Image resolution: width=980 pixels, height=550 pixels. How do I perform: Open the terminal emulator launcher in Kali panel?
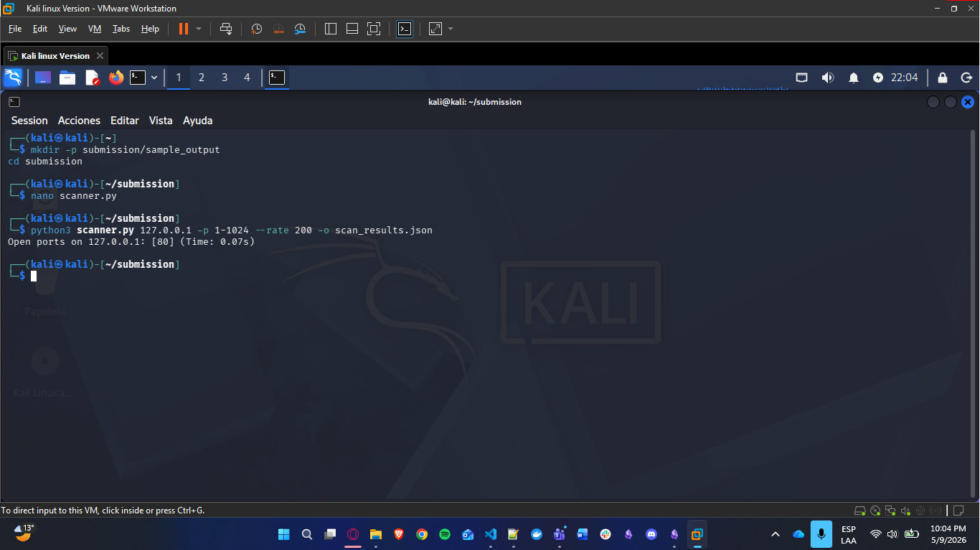(x=138, y=78)
